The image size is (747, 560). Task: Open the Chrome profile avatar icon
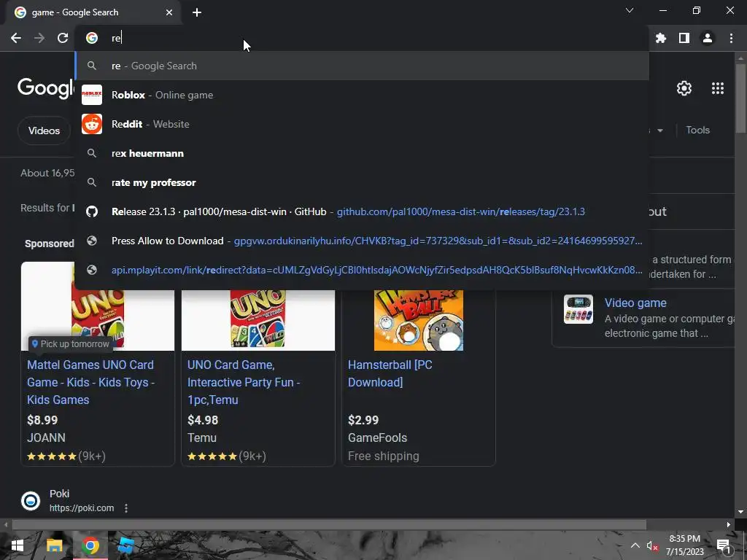click(708, 38)
